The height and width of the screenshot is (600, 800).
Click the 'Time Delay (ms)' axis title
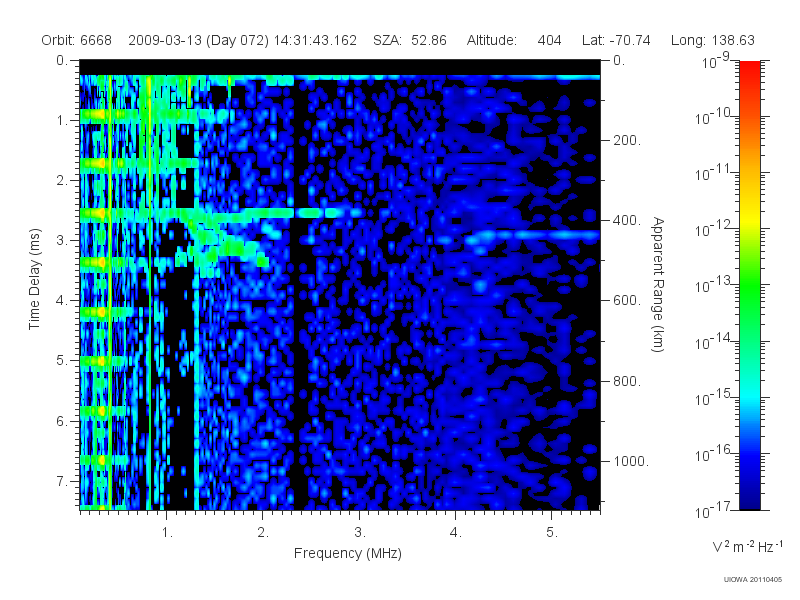coord(34,279)
